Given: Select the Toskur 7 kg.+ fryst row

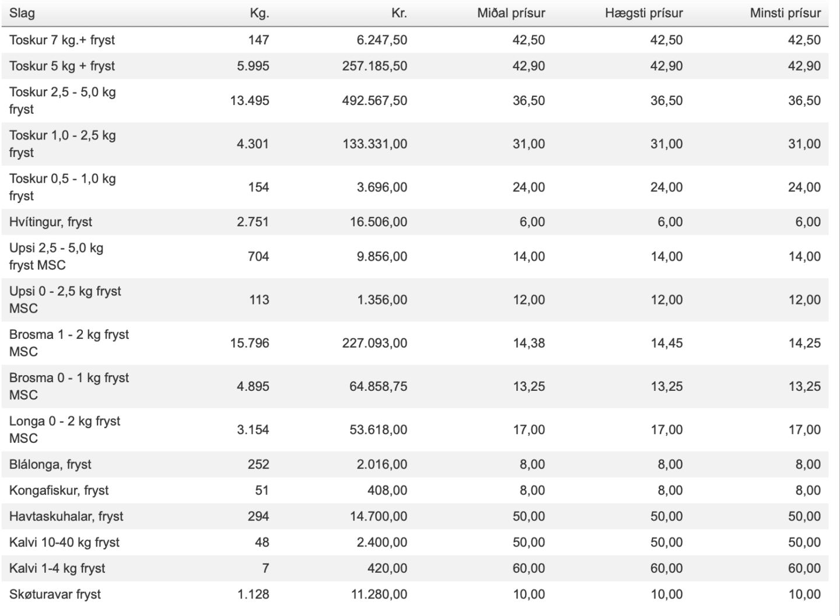Looking at the screenshot, I should [x=415, y=40].
